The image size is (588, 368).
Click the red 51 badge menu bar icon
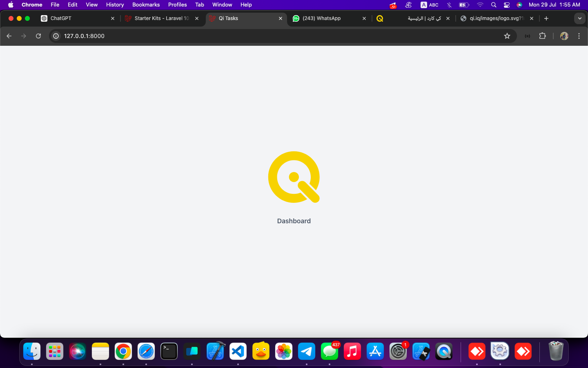pyautogui.click(x=393, y=5)
